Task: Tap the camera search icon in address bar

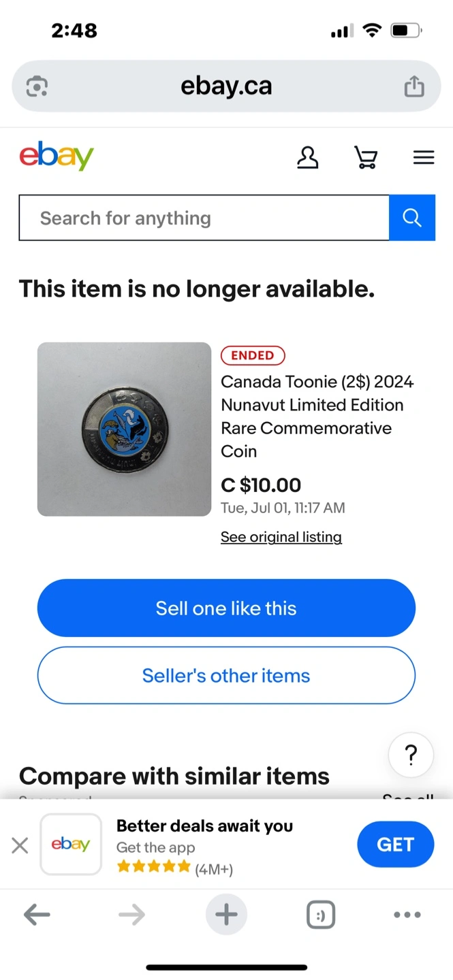Action: click(x=37, y=86)
